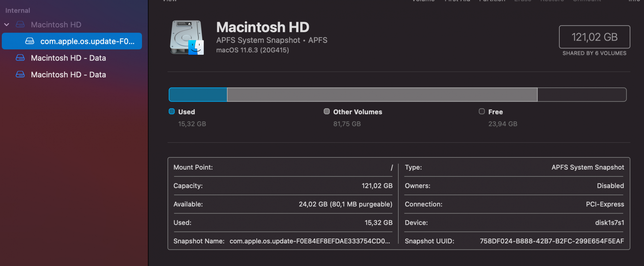
Task: Click the second Macintosh HD - Data volume icon
Action: (x=20, y=74)
